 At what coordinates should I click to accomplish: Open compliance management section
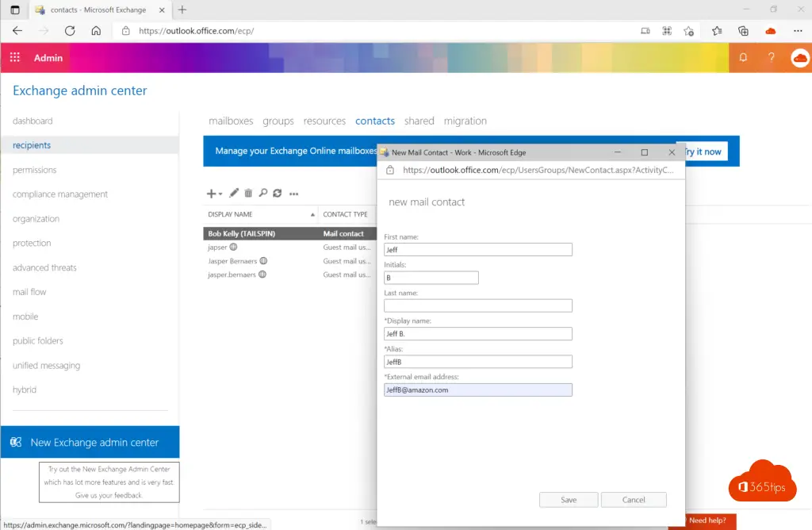coord(60,194)
